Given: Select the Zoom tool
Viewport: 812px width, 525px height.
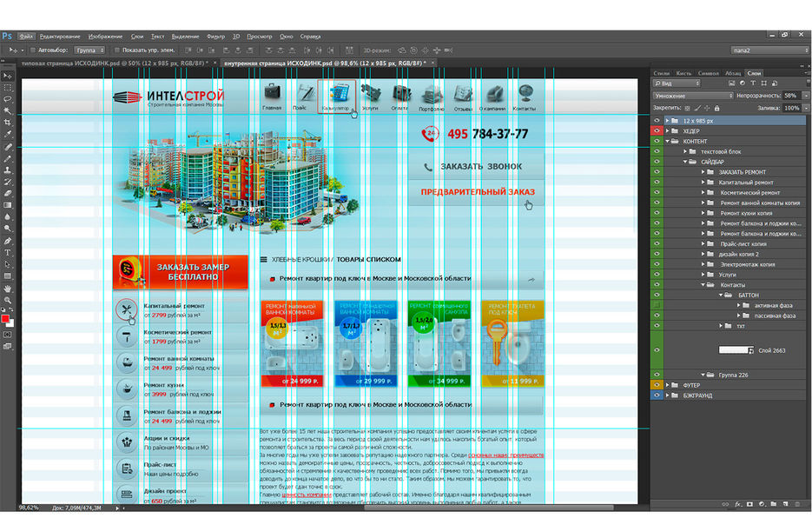Looking at the screenshot, I should tap(7, 300).
